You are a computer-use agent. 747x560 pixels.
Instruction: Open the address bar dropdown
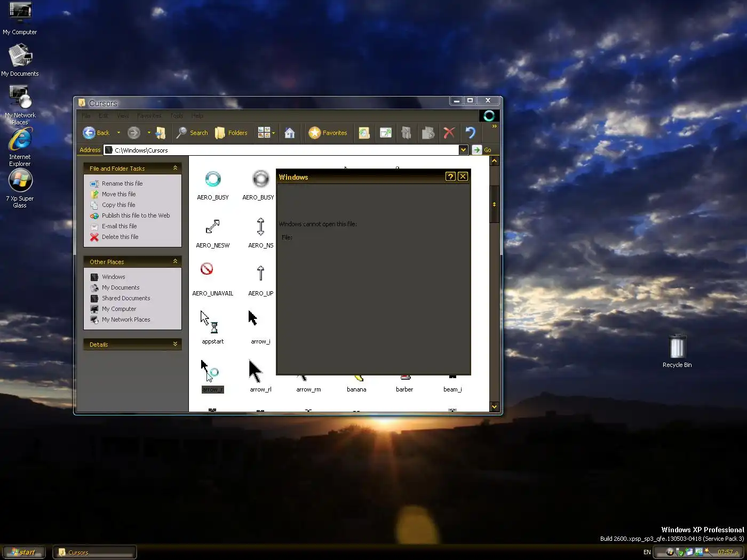(463, 150)
